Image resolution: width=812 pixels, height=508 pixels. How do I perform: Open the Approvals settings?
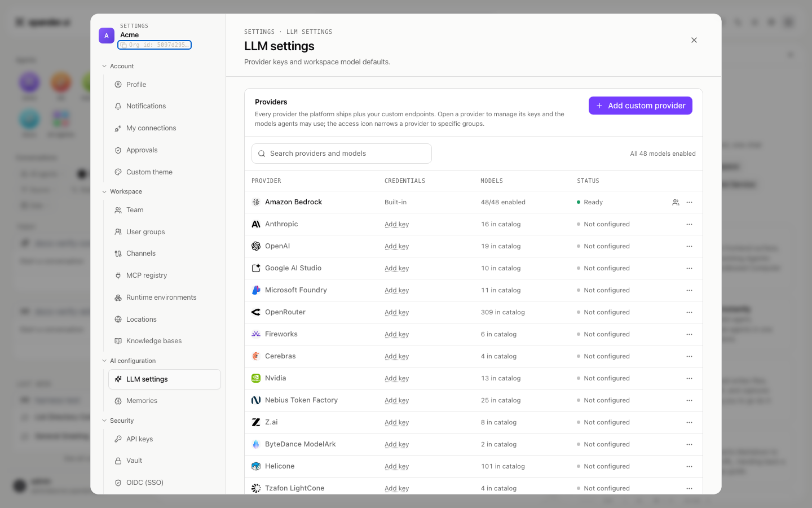(x=165, y=150)
